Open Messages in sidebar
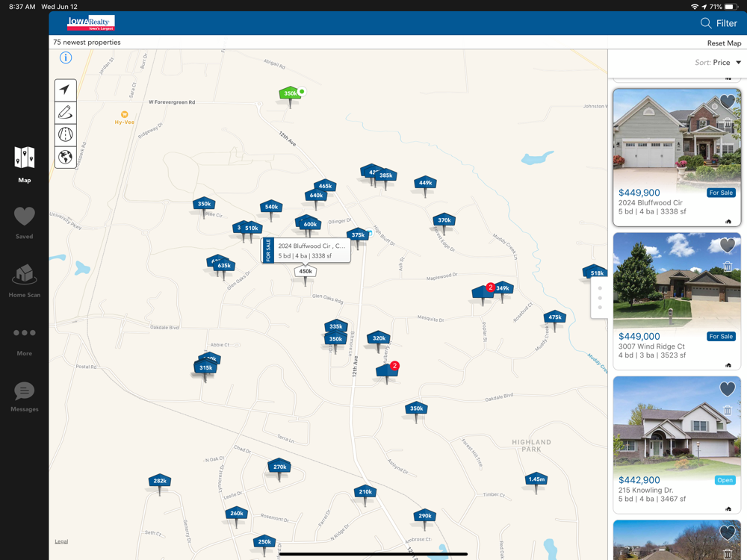The height and width of the screenshot is (560, 747). [x=25, y=396]
